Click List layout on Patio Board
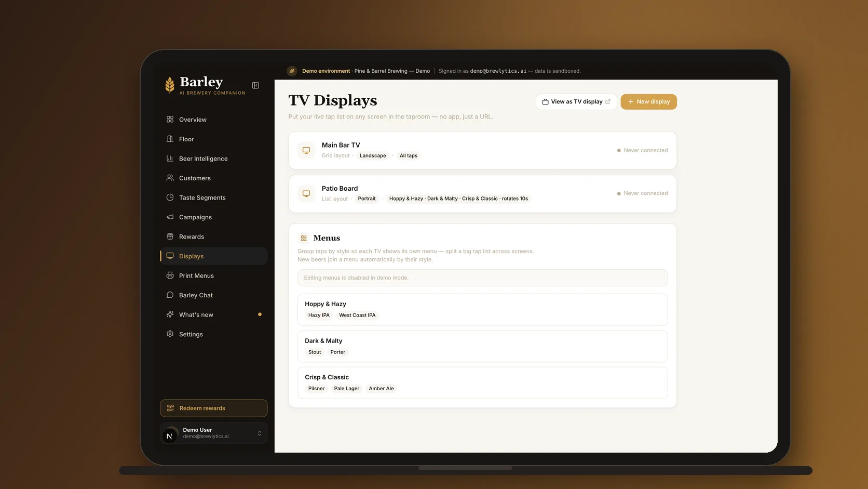868x489 pixels. (335, 199)
